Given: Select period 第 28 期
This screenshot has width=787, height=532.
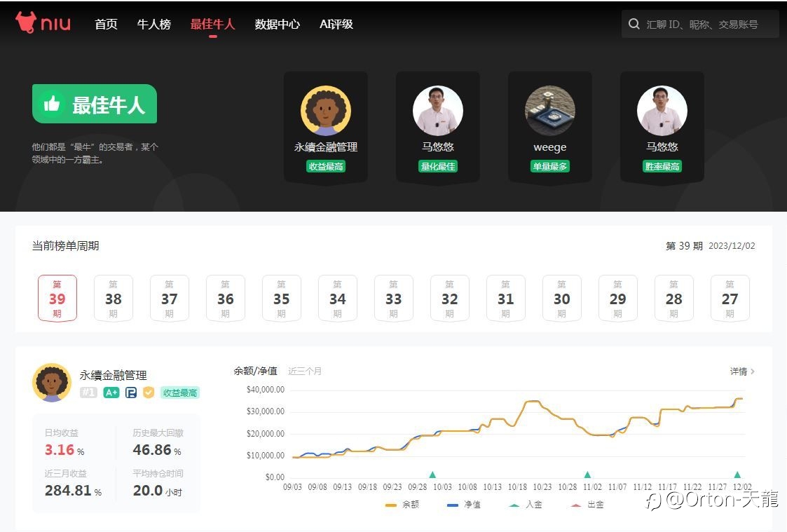Looking at the screenshot, I should 673,298.
